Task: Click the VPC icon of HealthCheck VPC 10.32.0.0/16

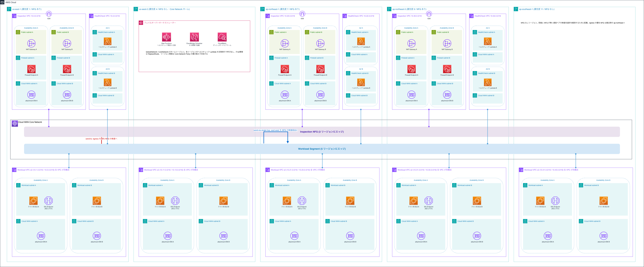Action: point(472,16)
